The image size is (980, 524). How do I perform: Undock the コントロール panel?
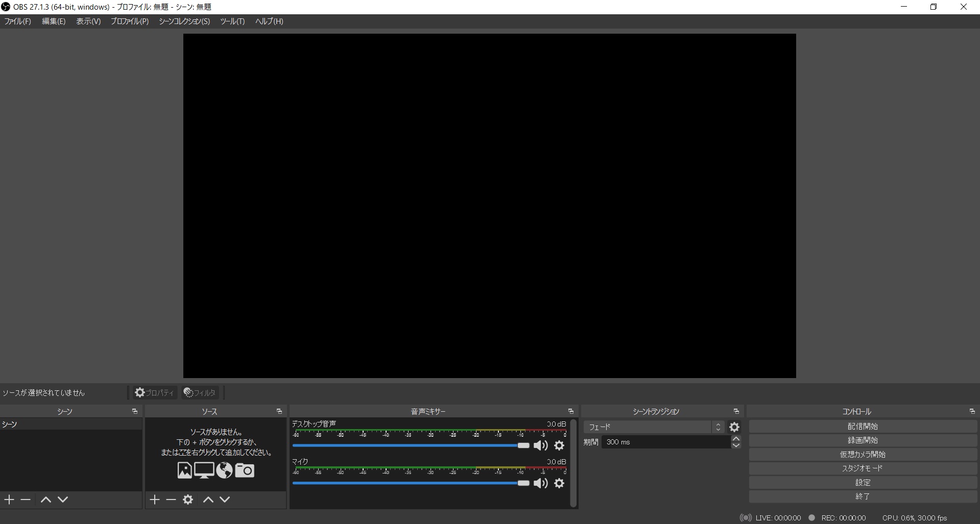click(x=972, y=411)
